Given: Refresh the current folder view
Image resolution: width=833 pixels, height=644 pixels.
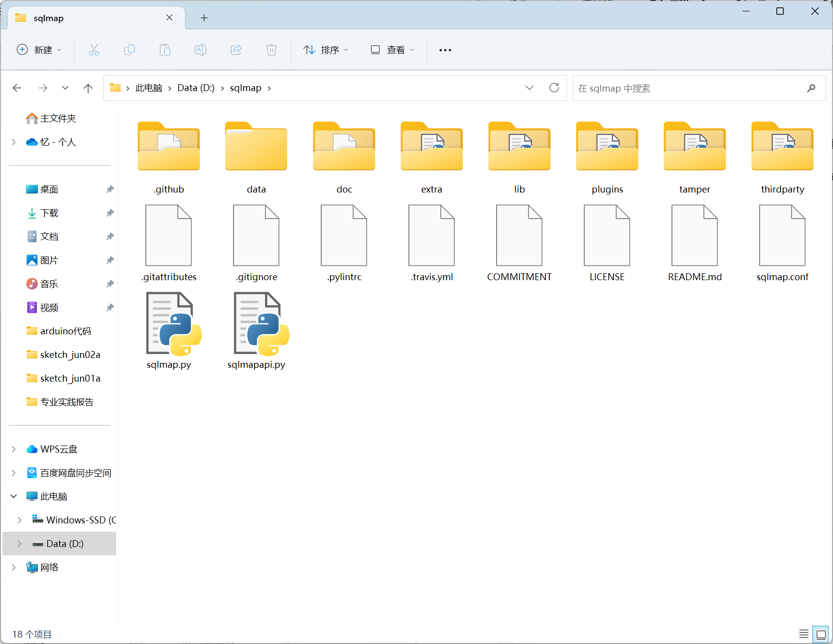Looking at the screenshot, I should click(x=554, y=88).
